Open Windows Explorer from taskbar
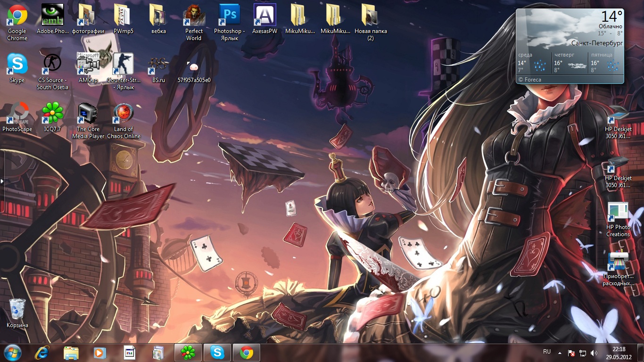The width and height of the screenshot is (644, 362). 71,353
